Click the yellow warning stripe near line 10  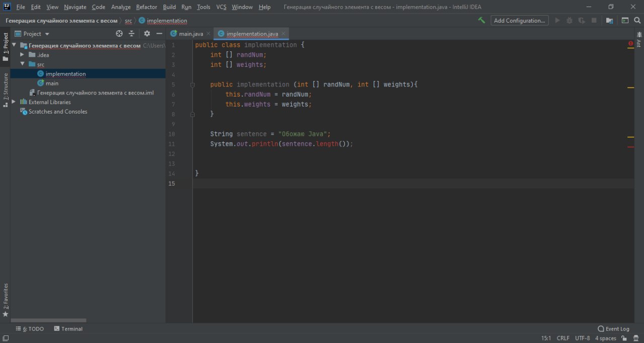click(x=630, y=137)
